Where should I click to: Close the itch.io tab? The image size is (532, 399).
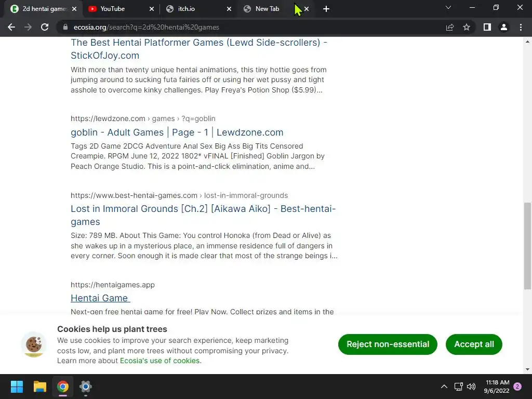pos(229,9)
